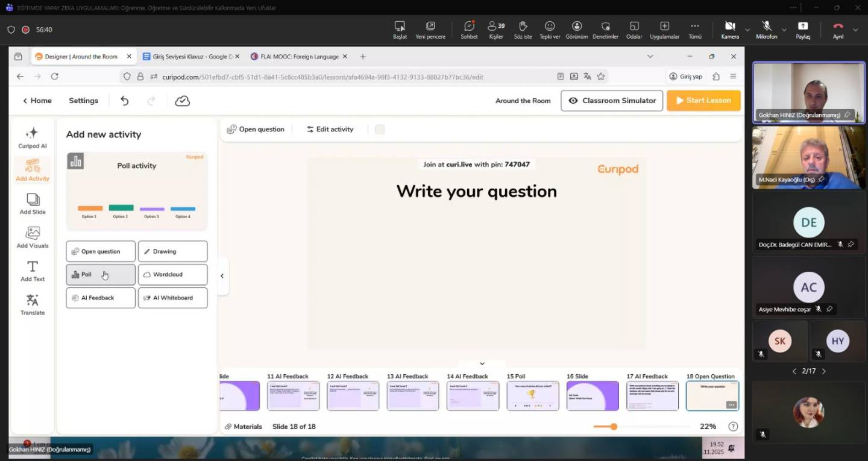Collapse the slide strip with down chevron
This screenshot has width=868, height=461.
482,363
